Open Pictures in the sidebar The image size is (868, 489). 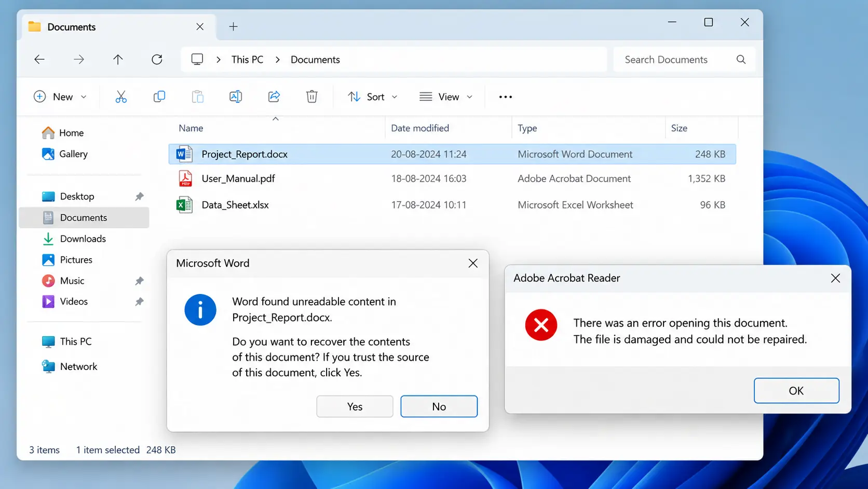coord(67,260)
